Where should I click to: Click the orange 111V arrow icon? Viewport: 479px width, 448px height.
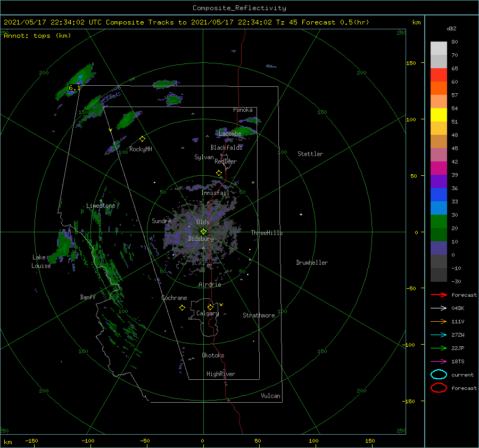pyautogui.click(x=439, y=321)
